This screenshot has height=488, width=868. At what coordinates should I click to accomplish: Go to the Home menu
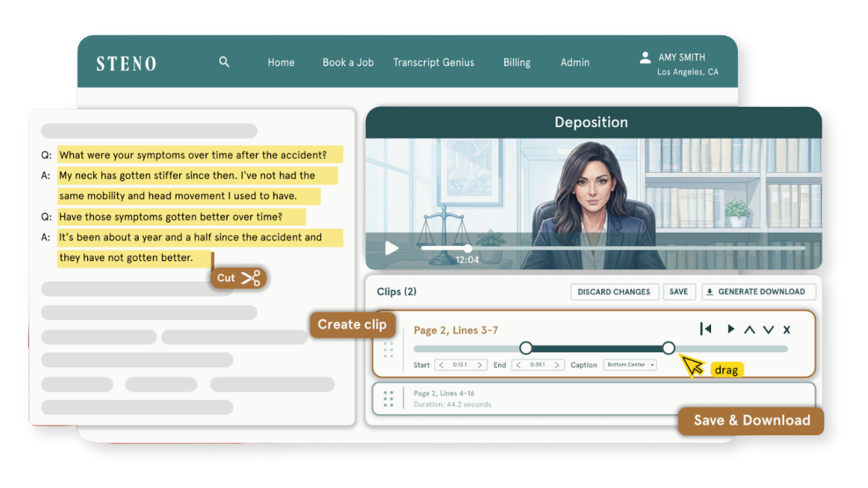pyautogui.click(x=281, y=62)
